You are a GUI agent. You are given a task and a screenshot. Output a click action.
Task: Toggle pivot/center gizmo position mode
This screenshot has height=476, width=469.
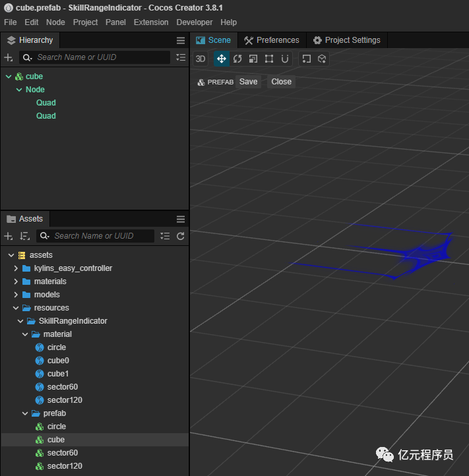pyautogui.click(x=307, y=59)
